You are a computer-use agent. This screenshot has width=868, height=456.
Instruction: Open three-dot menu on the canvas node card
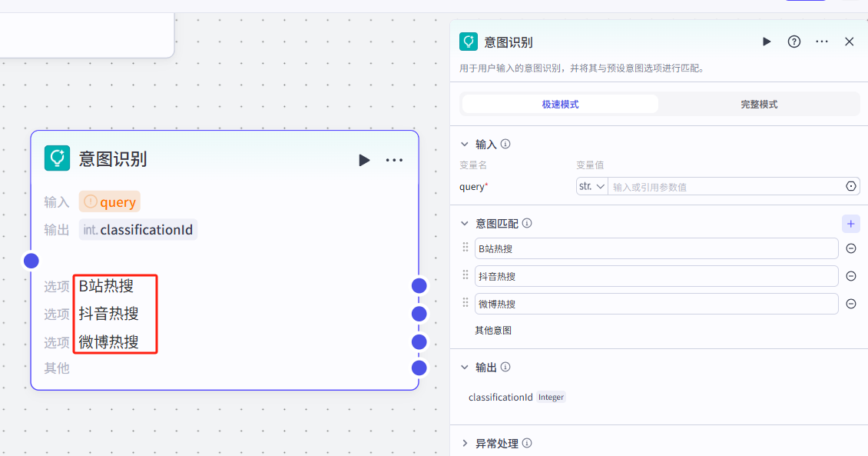394,160
